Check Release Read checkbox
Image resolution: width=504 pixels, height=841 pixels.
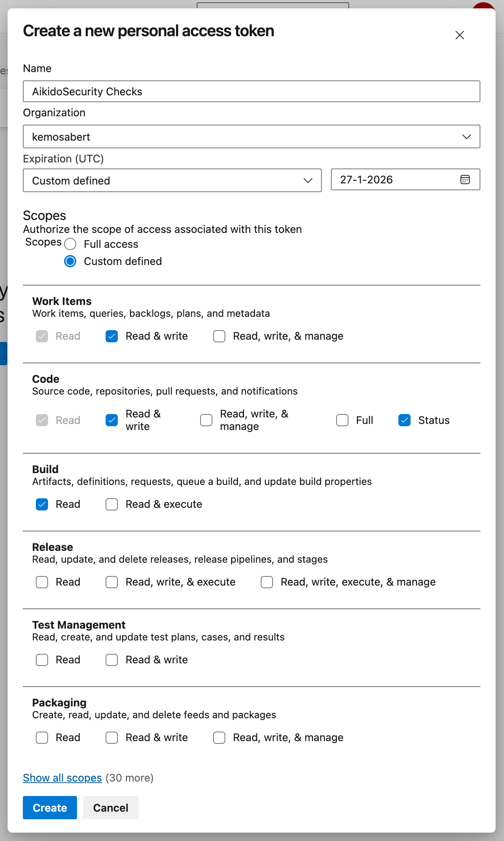[x=42, y=582]
